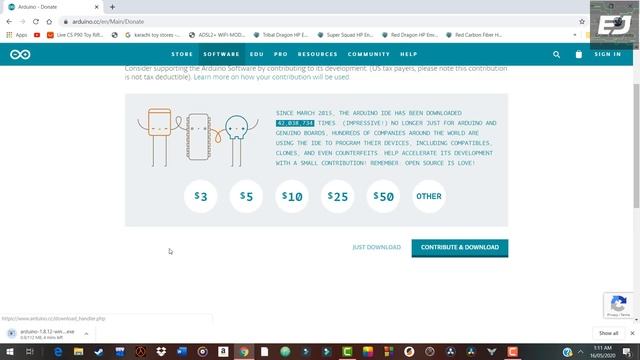The image size is (640, 360).
Task: Open the EDU menu
Action: point(257,54)
